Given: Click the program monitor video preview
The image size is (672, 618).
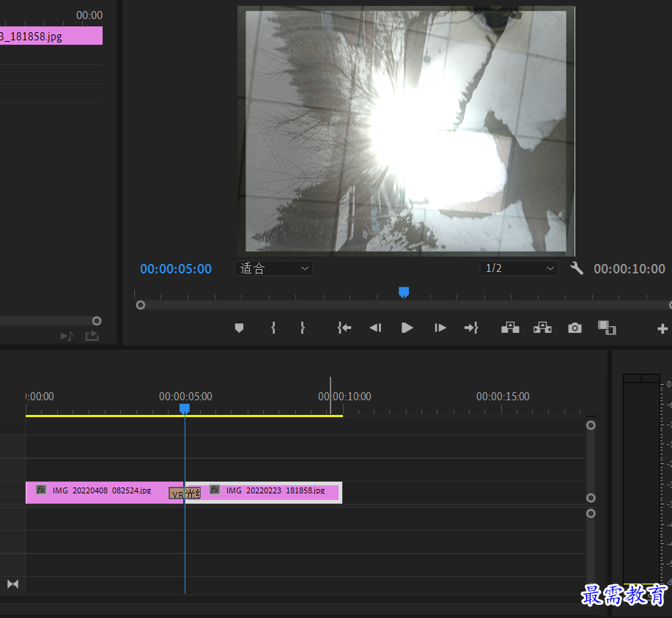Looking at the screenshot, I should pos(406,131).
